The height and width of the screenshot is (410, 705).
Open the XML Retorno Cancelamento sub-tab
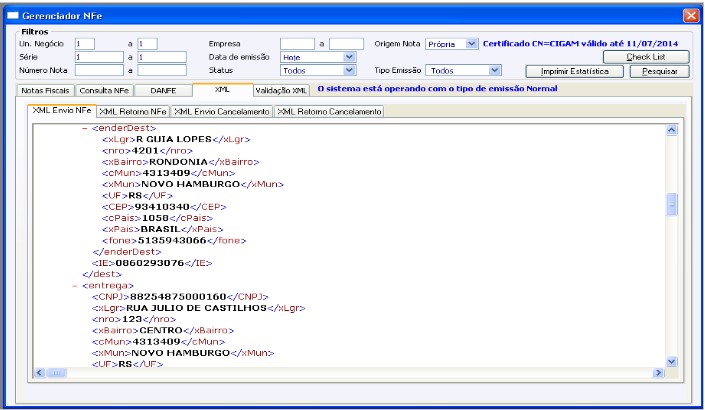[329, 111]
